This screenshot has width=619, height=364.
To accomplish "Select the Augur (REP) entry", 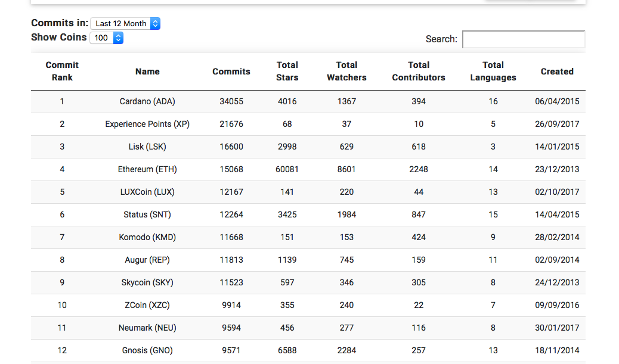I will (147, 260).
